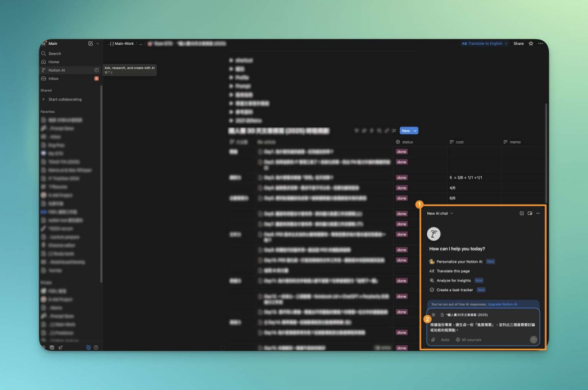Open templates icon in the sidebar footer

click(52, 347)
